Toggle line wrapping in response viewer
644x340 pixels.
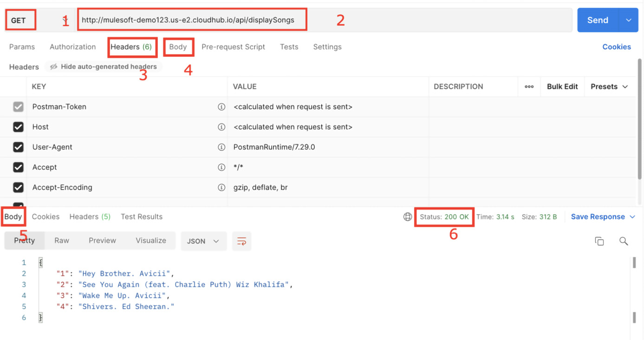tap(241, 241)
